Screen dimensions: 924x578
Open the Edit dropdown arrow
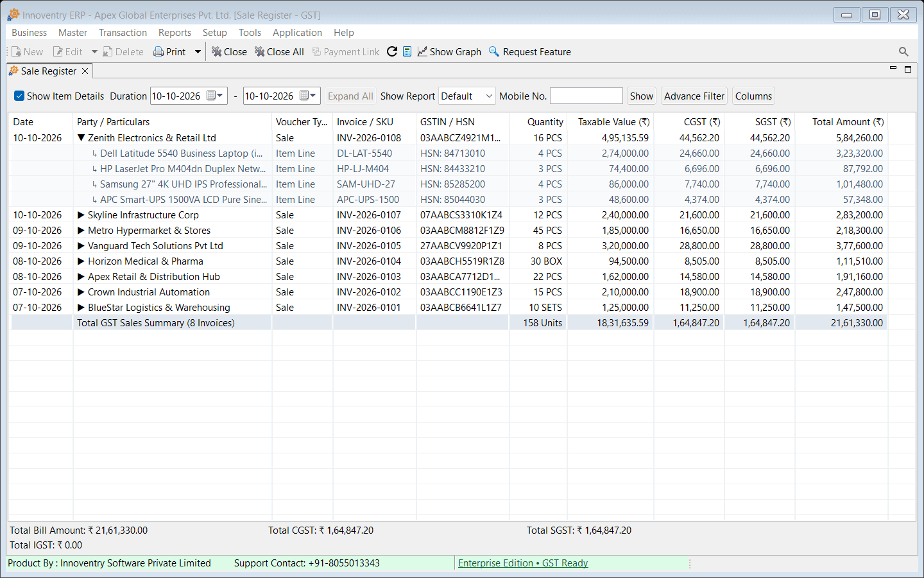coord(94,52)
